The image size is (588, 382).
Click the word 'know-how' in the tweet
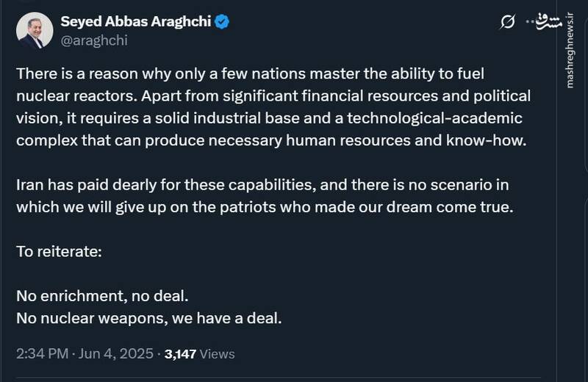click(496, 141)
